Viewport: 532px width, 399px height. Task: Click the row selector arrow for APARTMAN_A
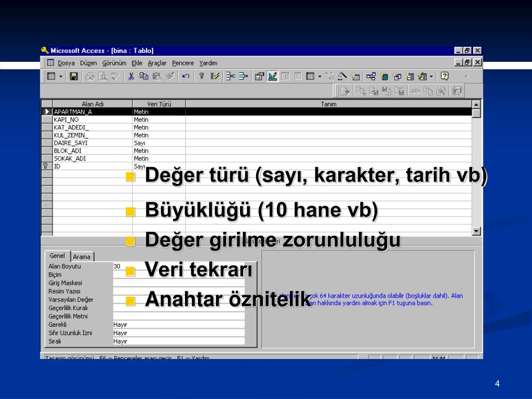pos(47,112)
